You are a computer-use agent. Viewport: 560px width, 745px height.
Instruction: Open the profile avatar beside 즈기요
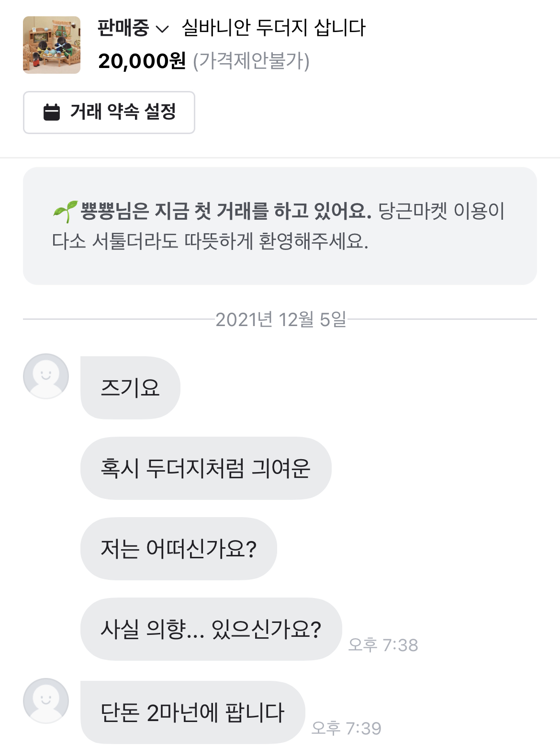[x=46, y=376]
